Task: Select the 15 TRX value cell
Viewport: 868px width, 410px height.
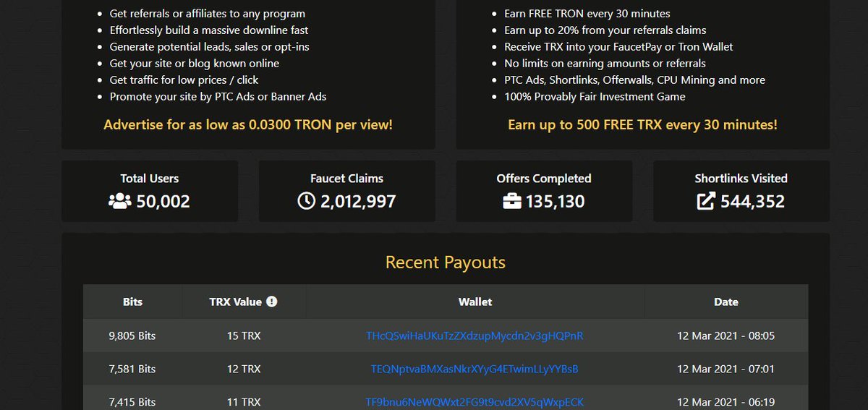Action: [x=244, y=336]
